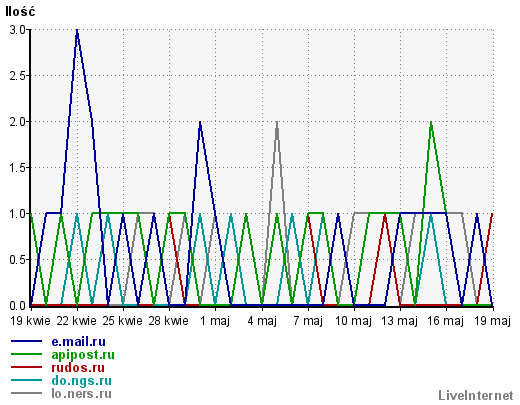Click the gray peak near 4 maj

tap(277, 123)
